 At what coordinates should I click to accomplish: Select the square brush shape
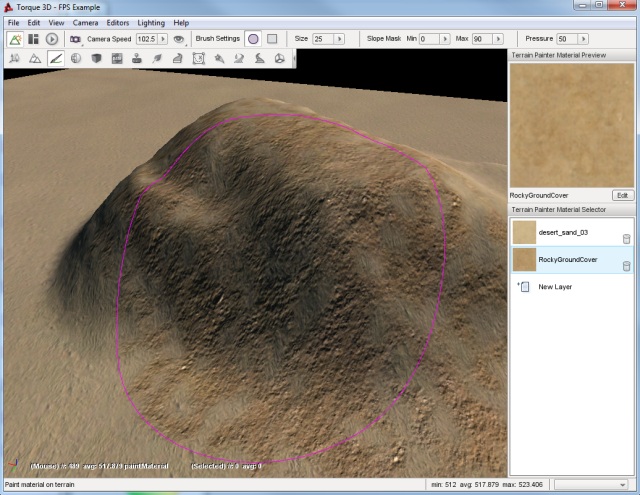pos(271,39)
